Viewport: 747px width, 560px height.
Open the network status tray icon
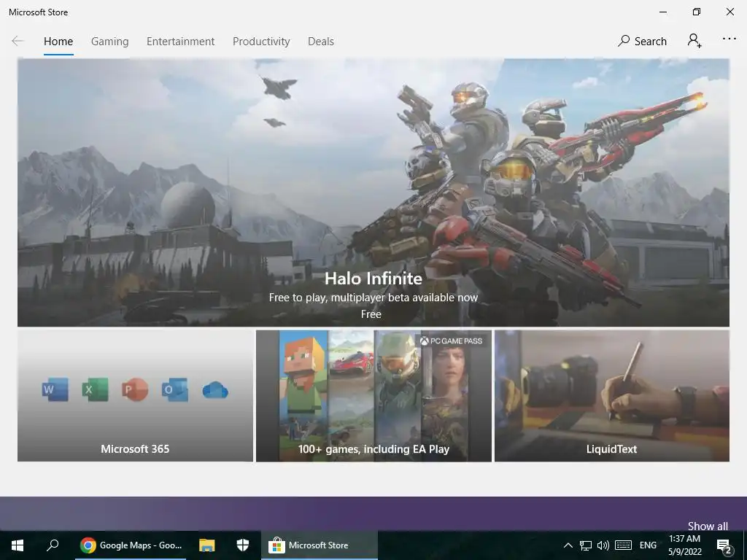pos(586,545)
